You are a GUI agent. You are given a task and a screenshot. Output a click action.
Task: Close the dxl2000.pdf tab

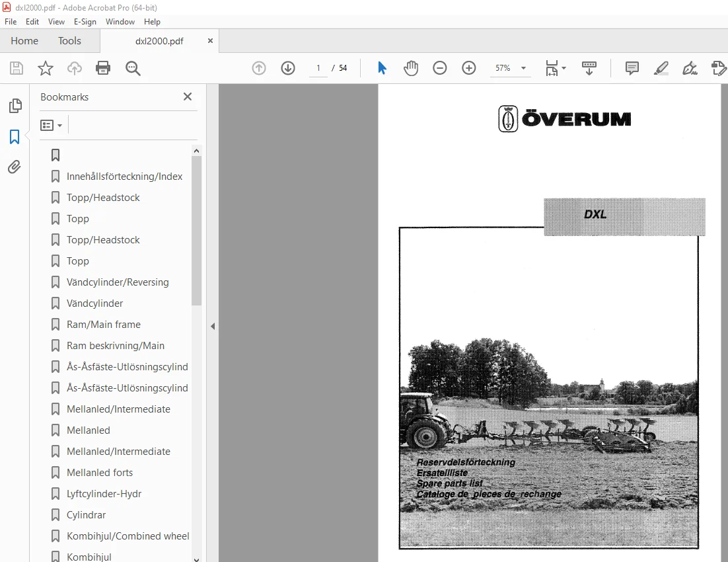click(210, 41)
